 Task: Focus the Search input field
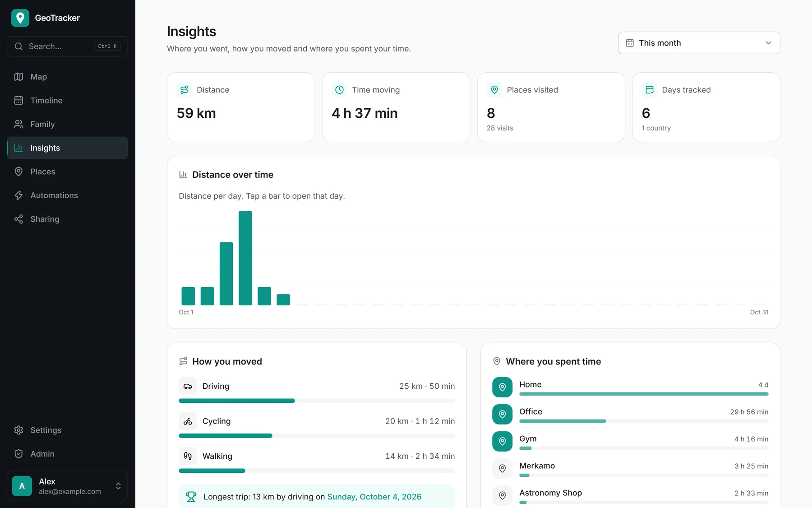click(67, 46)
